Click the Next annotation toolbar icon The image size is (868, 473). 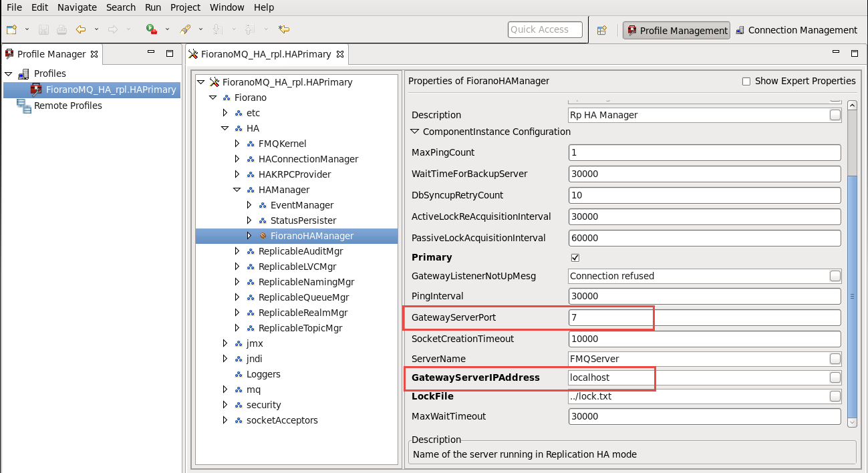(216, 29)
